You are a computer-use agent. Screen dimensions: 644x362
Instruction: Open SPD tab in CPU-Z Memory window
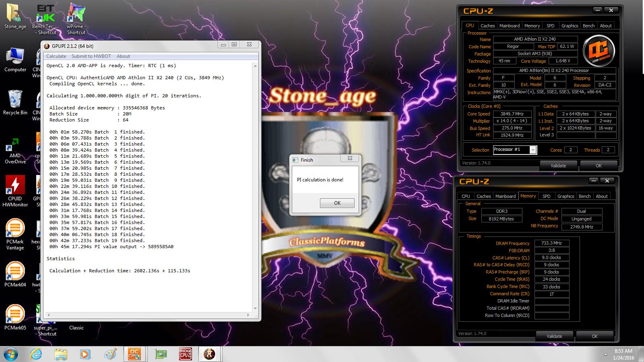pos(546,196)
